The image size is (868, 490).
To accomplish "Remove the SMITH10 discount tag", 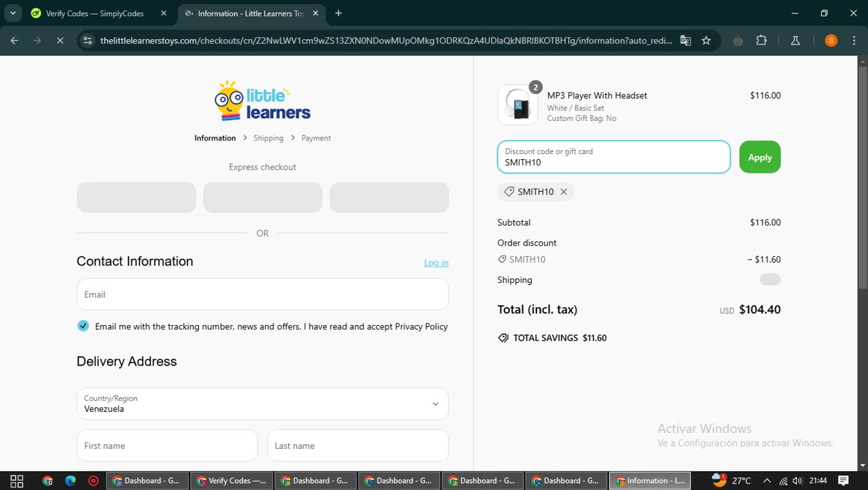I will [x=564, y=191].
